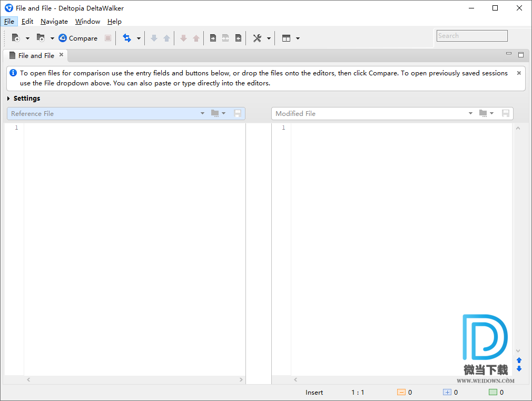Open the Edit menu

(x=27, y=22)
